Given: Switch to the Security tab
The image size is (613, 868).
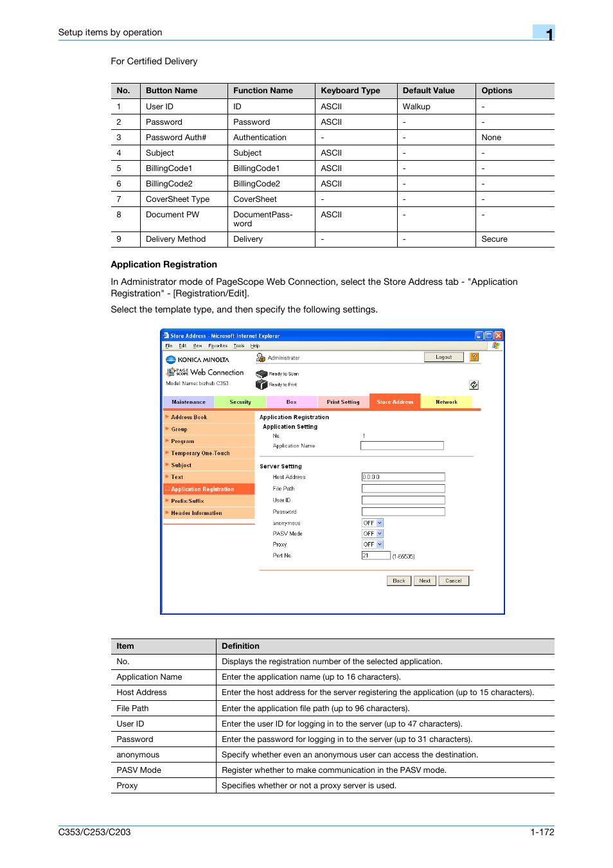Looking at the screenshot, I should (240, 402).
